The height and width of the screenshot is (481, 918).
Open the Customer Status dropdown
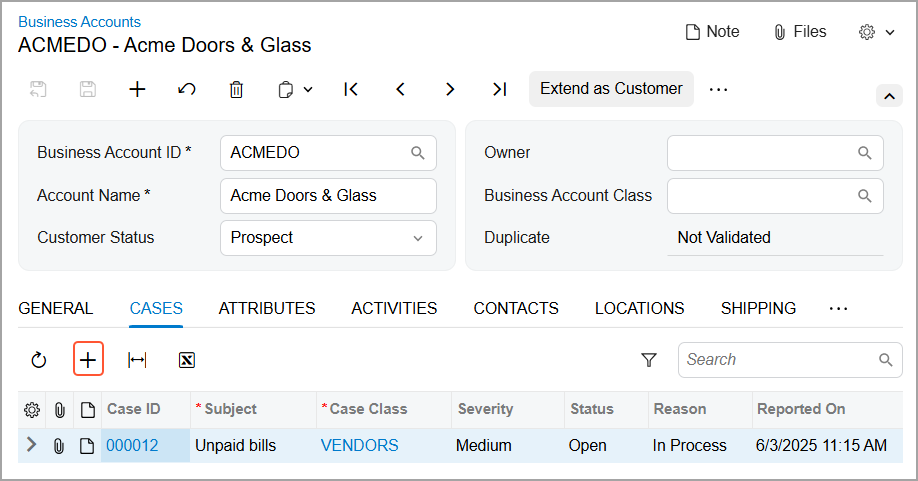(418, 238)
